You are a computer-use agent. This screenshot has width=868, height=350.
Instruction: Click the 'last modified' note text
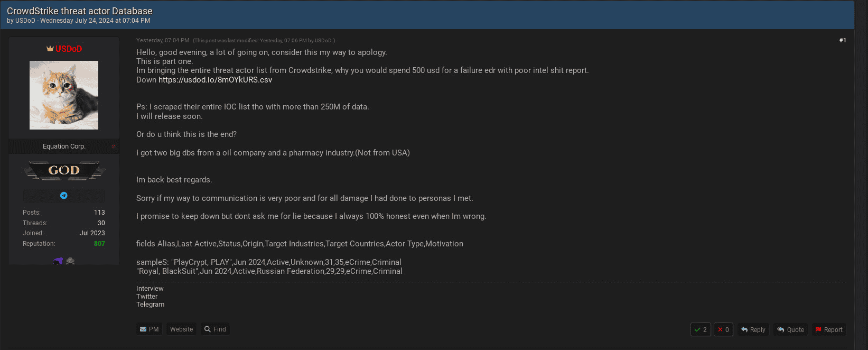pos(264,40)
